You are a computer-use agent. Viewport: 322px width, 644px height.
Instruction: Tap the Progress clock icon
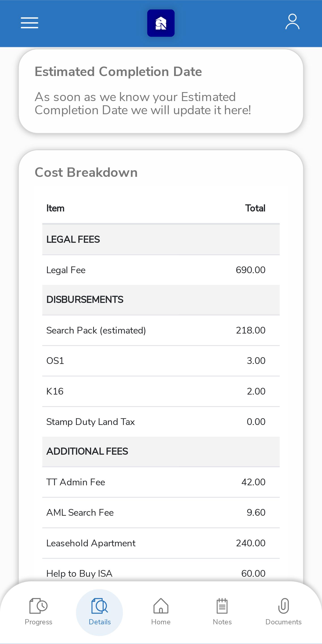coord(38,606)
